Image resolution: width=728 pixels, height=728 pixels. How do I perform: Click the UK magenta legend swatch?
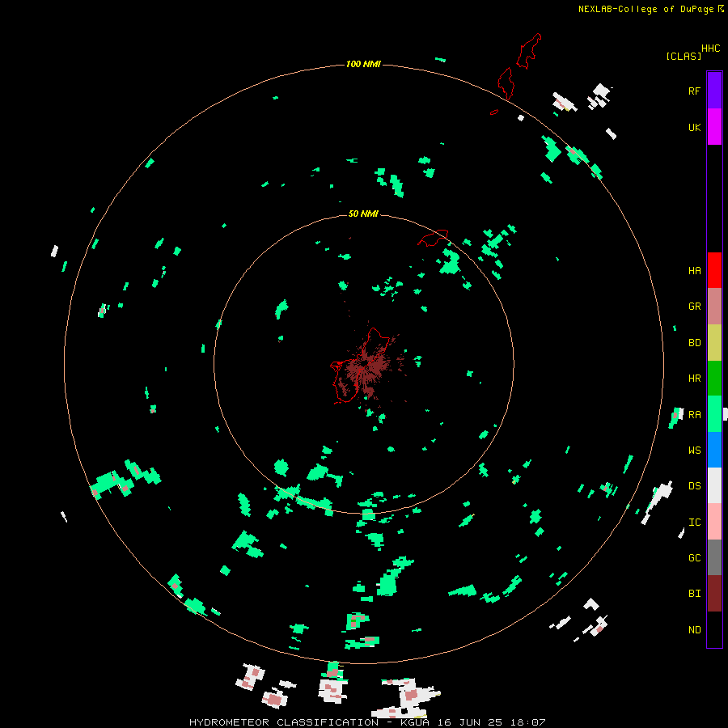(x=714, y=127)
